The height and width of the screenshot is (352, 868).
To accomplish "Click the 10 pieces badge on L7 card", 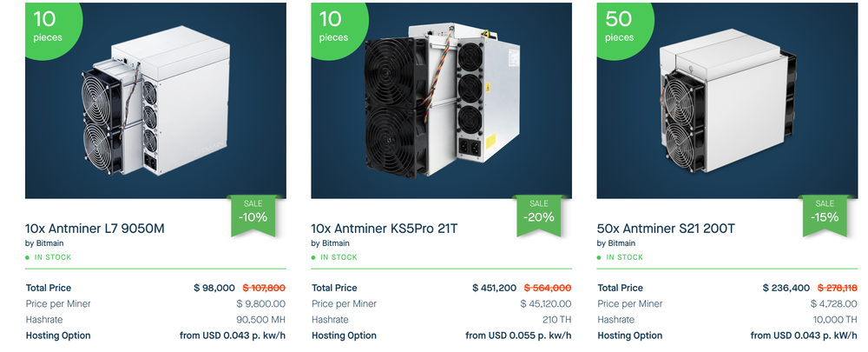I will coord(49,27).
